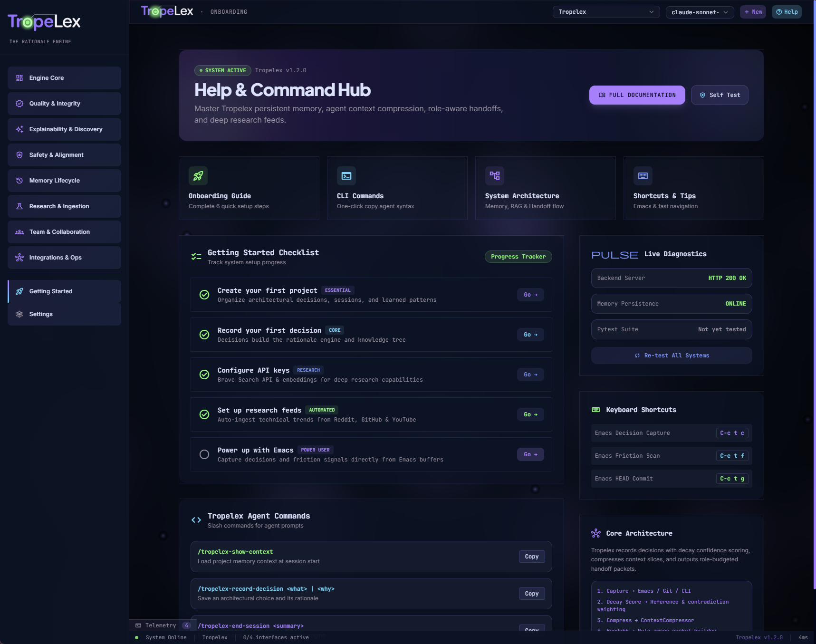
Task: Click the Memory Lifecycle history icon
Action: point(19,181)
